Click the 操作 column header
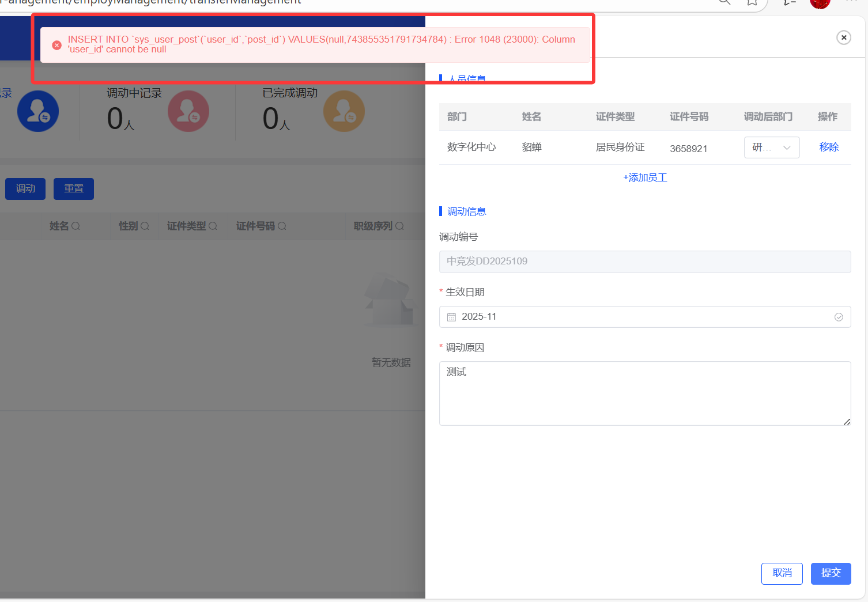868x602 pixels. point(828,117)
